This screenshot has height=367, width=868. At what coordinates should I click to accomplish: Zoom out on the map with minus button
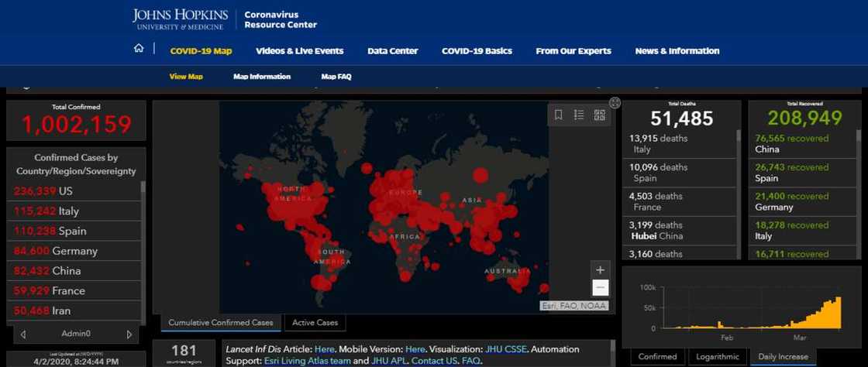click(600, 288)
